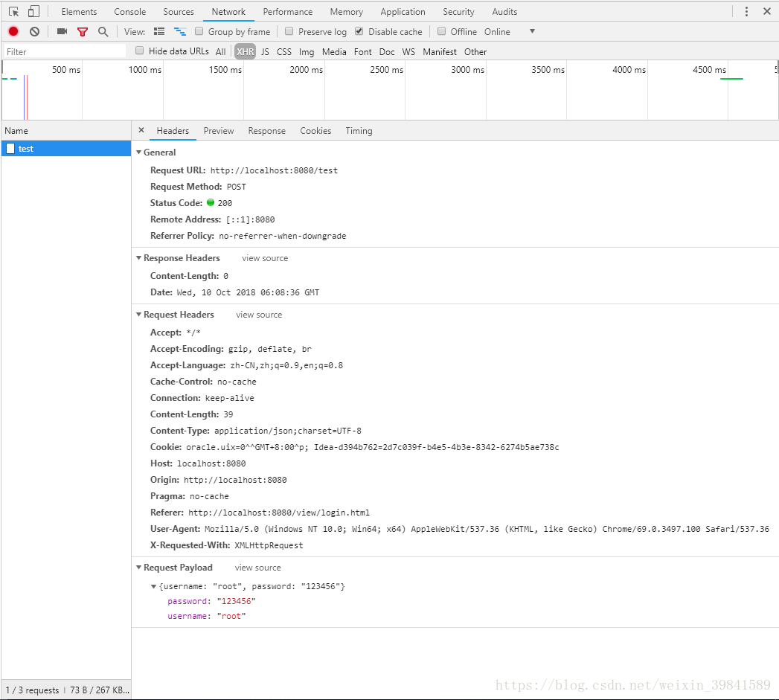View the request Timing tab

tap(359, 131)
